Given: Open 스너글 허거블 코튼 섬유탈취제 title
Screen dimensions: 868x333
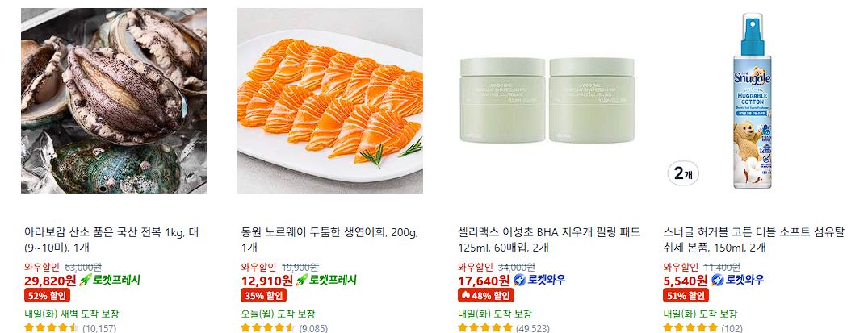Looking at the screenshot, I should click(753, 239).
